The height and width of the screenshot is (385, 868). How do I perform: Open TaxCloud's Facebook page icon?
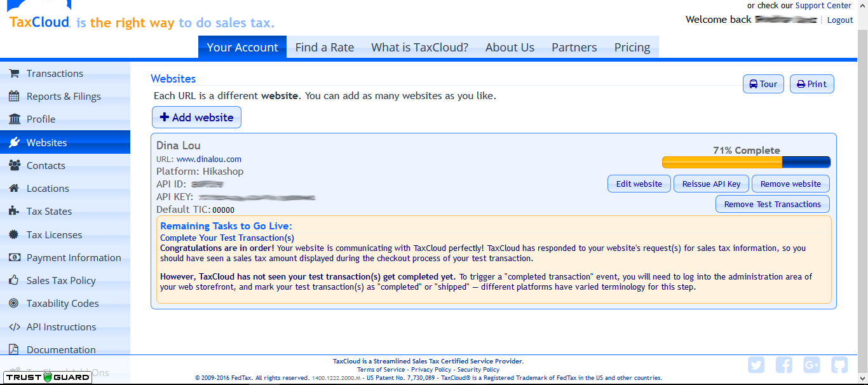click(x=784, y=365)
